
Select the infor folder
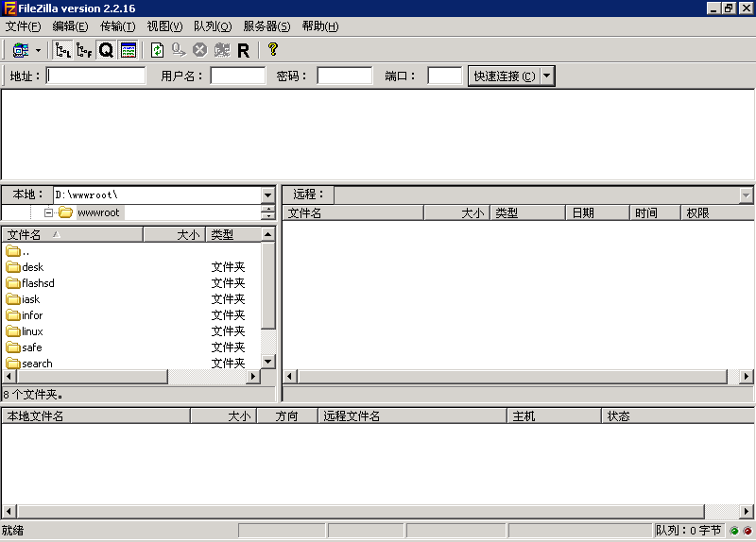tap(25, 315)
